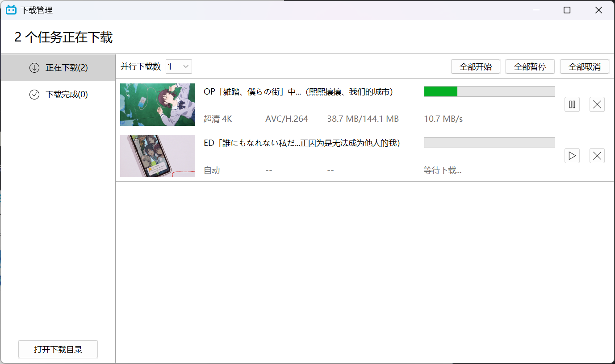Click 全部取消 to cancel all tasks
615x364 pixels.
tap(584, 66)
